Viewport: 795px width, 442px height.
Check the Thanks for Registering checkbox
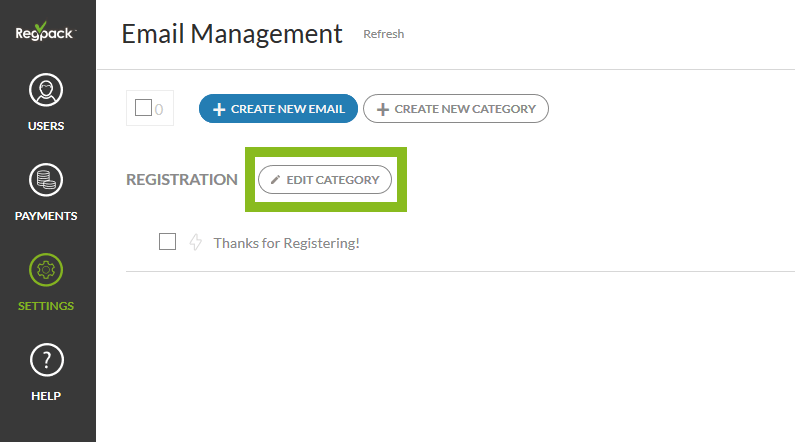click(x=168, y=241)
